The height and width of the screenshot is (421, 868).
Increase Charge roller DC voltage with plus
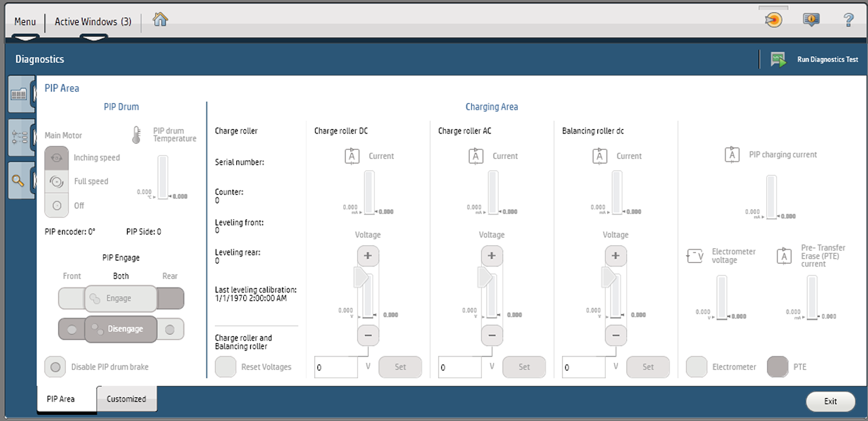[x=368, y=256]
